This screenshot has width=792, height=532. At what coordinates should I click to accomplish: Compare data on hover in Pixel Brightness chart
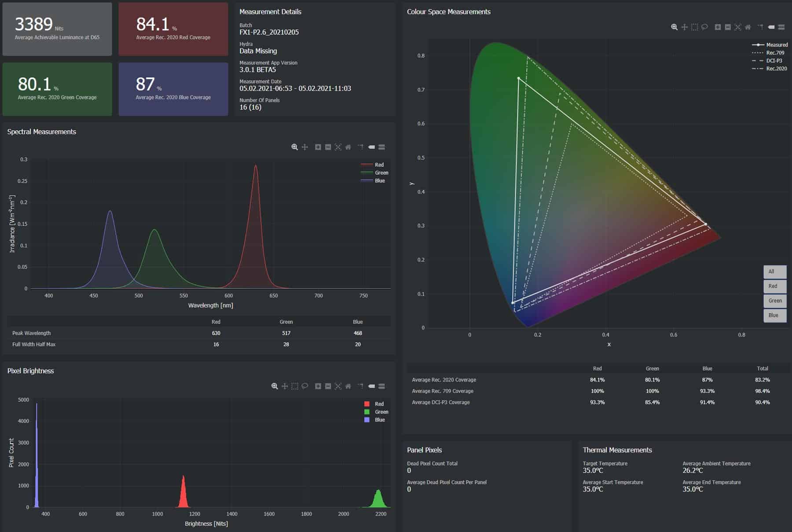381,386
